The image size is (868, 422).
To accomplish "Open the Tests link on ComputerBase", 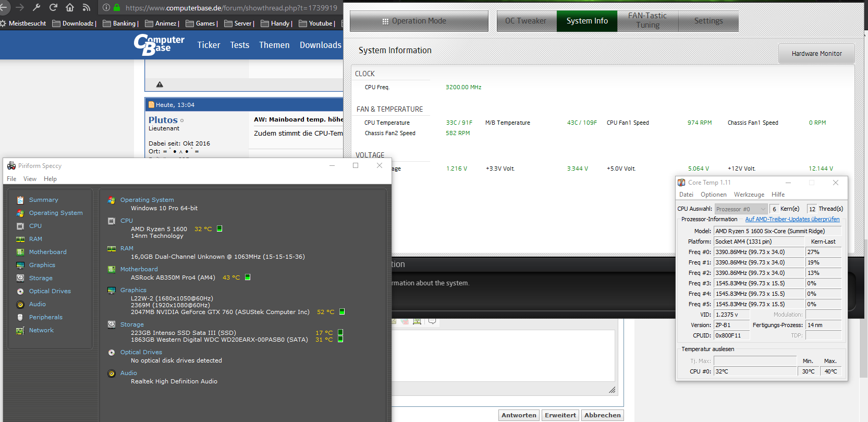I will point(240,45).
